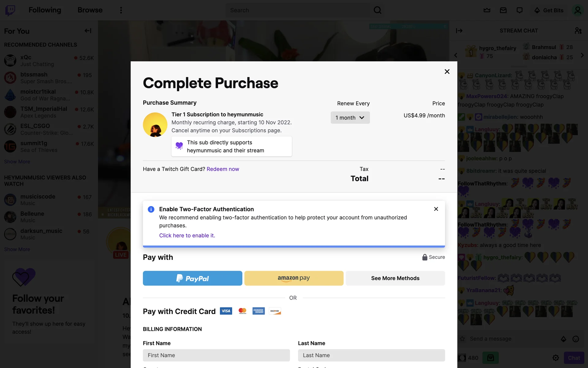588x368 pixels.
Task: Go to the Following tab
Action: [x=45, y=10]
